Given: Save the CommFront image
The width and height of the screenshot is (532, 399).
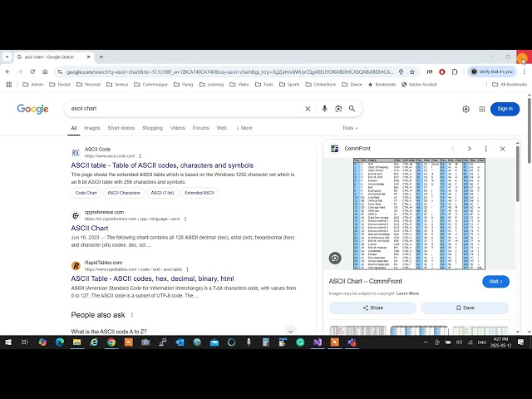Looking at the screenshot, I should tap(465, 308).
